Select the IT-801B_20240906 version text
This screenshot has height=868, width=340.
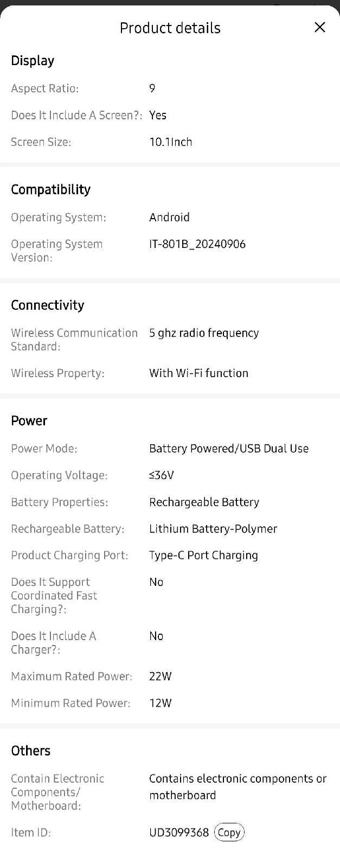point(197,244)
